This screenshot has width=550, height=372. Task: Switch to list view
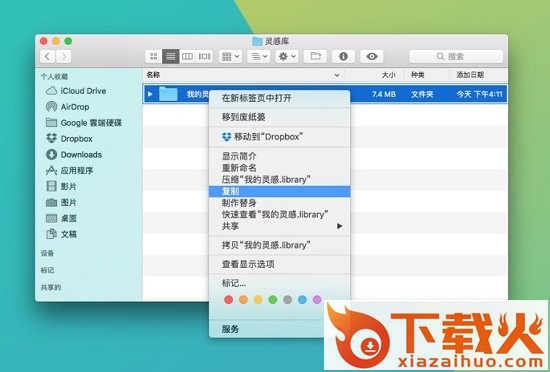170,56
